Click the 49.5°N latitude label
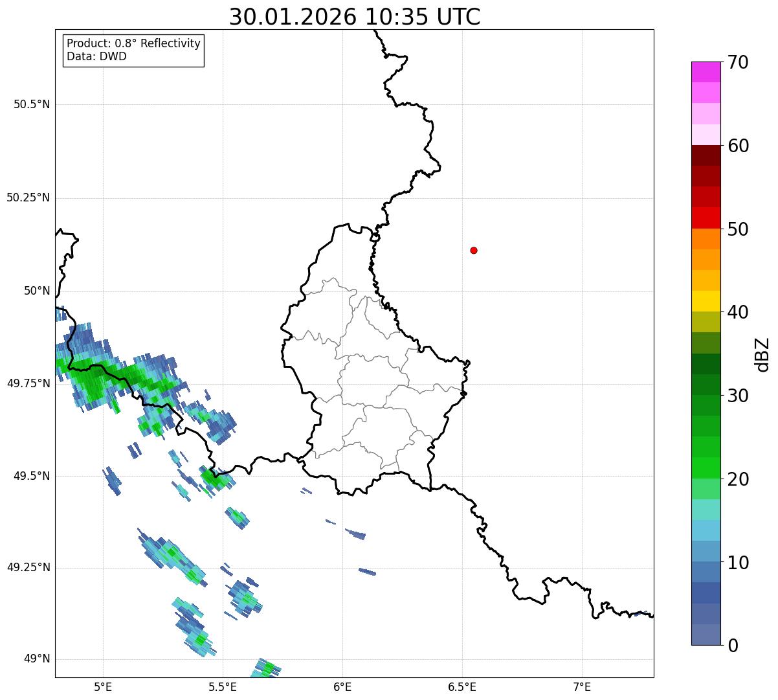Screen dimensions: 778x700 point(32,476)
